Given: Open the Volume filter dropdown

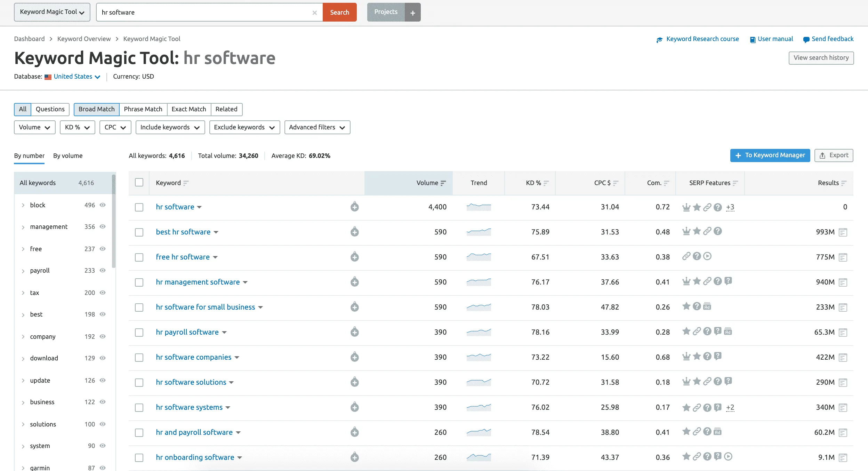Looking at the screenshot, I should click(34, 127).
